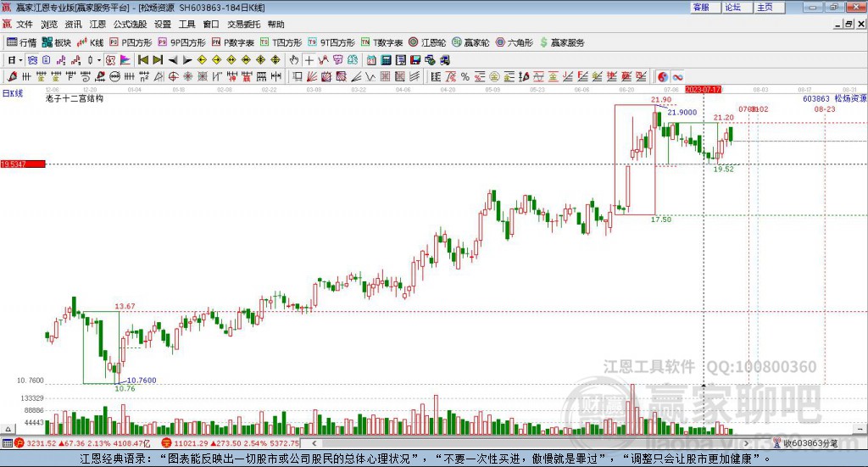Screen dimensions: 868x467
Task: Open the 公式选股 menu
Action: [130, 25]
